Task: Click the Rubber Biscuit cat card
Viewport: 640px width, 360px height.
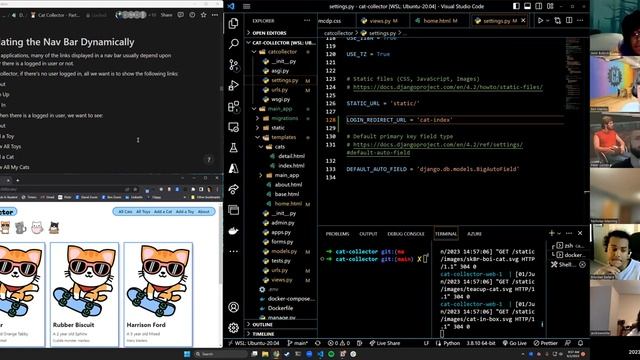Action: (x=85, y=294)
